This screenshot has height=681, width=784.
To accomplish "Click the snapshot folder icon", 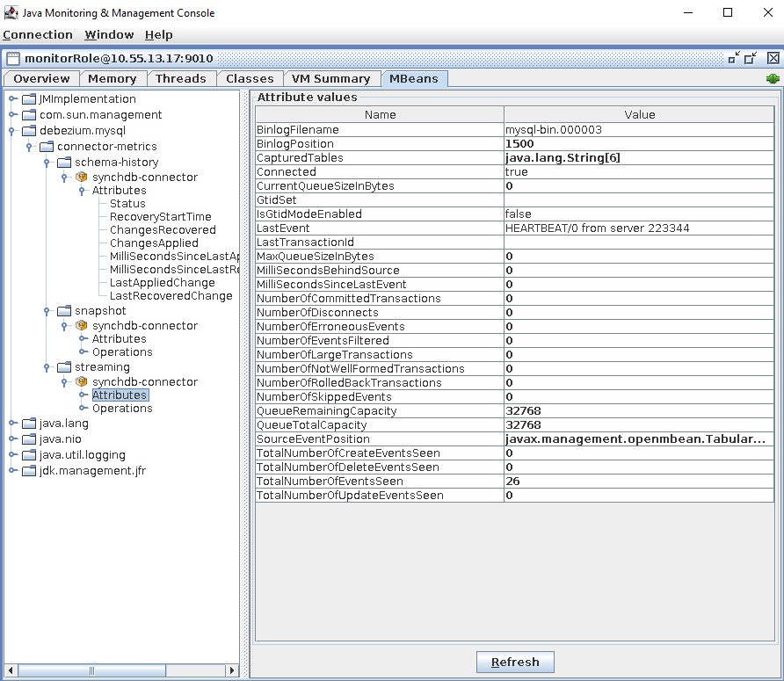I will click(64, 311).
